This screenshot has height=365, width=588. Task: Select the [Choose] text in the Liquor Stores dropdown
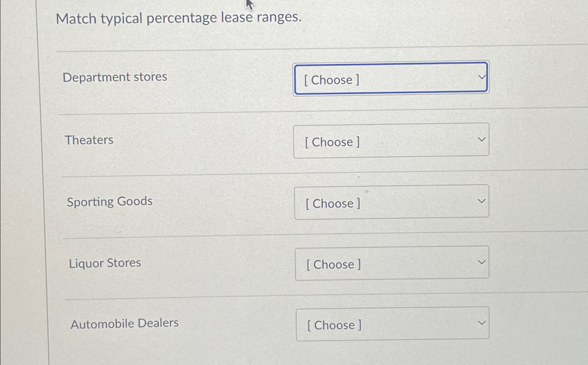[333, 265]
